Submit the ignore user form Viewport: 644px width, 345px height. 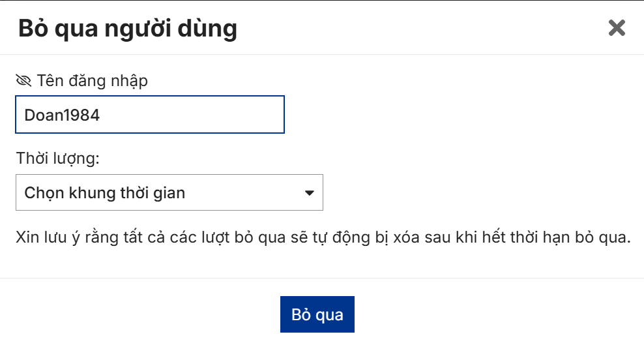317,315
